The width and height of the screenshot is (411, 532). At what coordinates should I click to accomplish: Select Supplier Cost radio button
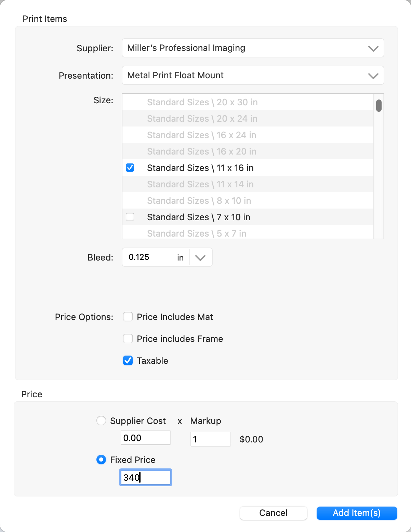pos(101,421)
